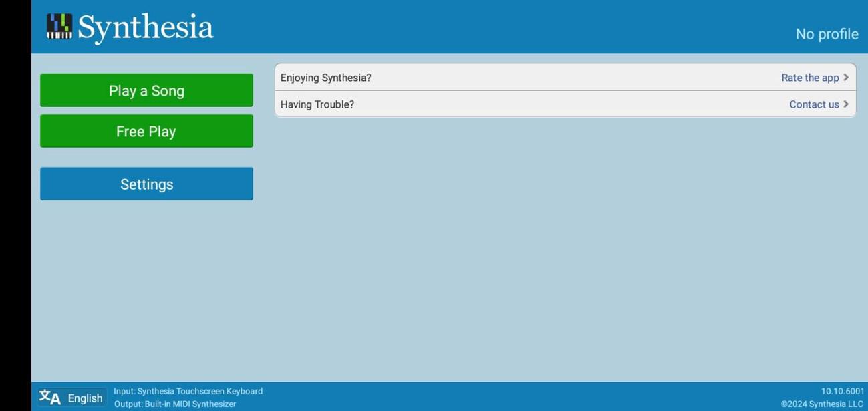Click Output: Built-in MIDI Synthesizer status
The height and width of the screenshot is (411, 868).
pyautogui.click(x=175, y=404)
